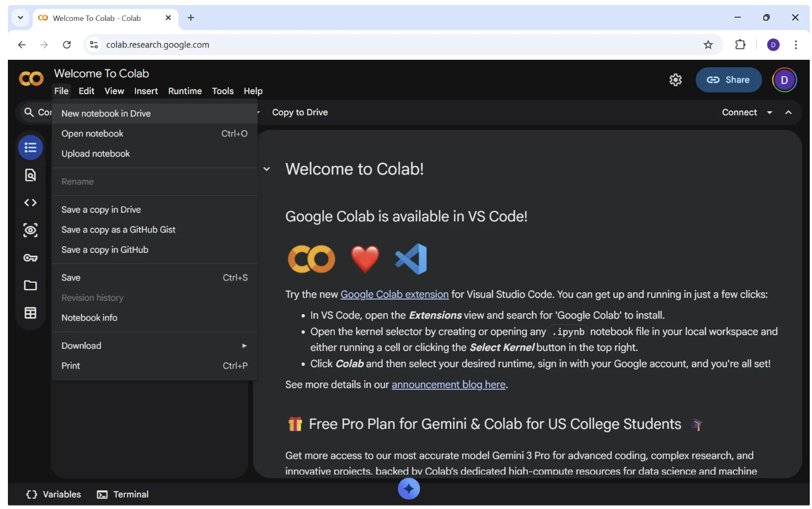Image resolution: width=812 pixels, height=509 pixels.
Task: Click the Free Pro Plan for Gemini heading
Action: coord(495,424)
